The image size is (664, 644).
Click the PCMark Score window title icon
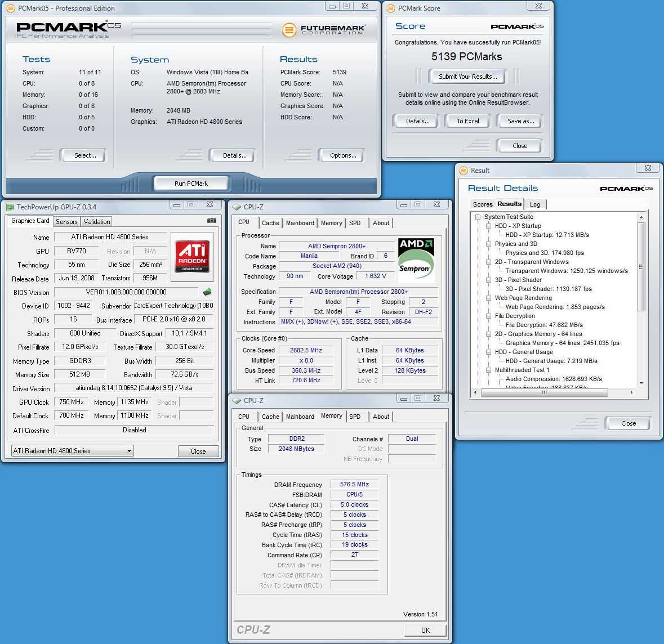(x=391, y=8)
